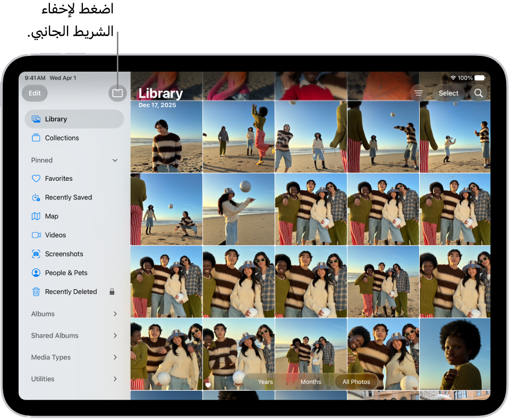Tap the Select button

(x=448, y=93)
